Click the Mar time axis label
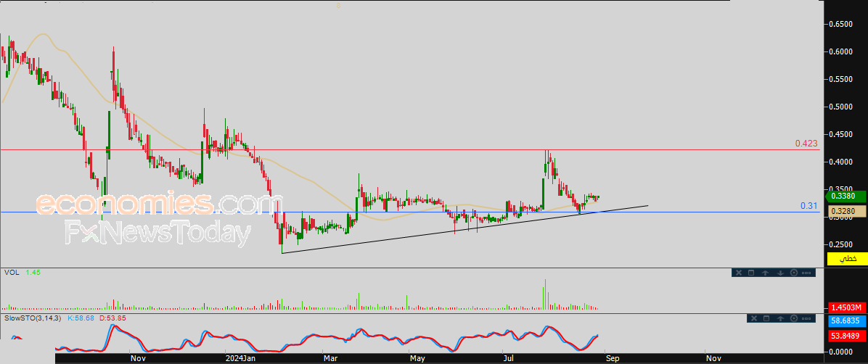Image resolution: width=868 pixels, height=364 pixels. click(x=330, y=358)
